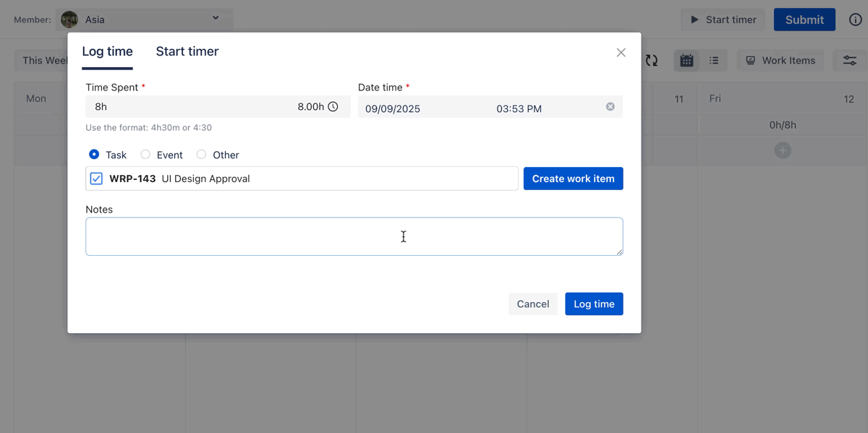
Task: Select the Log time tab
Action: pyautogui.click(x=107, y=51)
